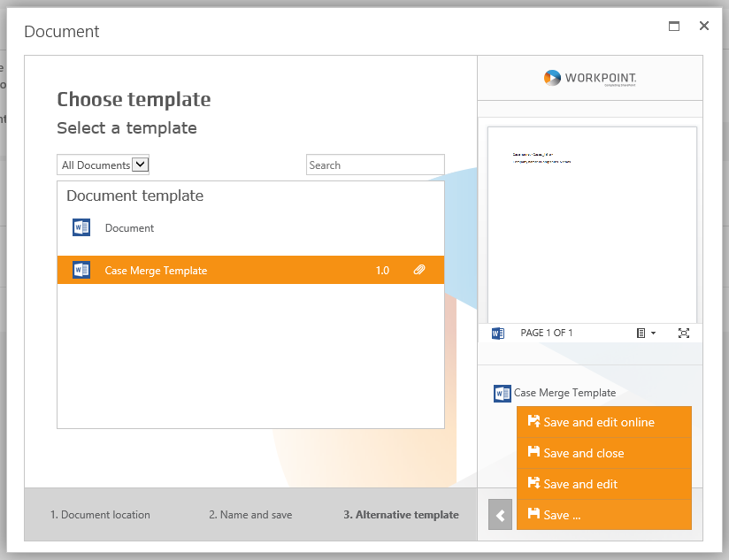Click the Word icon in preview footer bar
The height and width of the screenshot is (560, 729).
point(498,334)
